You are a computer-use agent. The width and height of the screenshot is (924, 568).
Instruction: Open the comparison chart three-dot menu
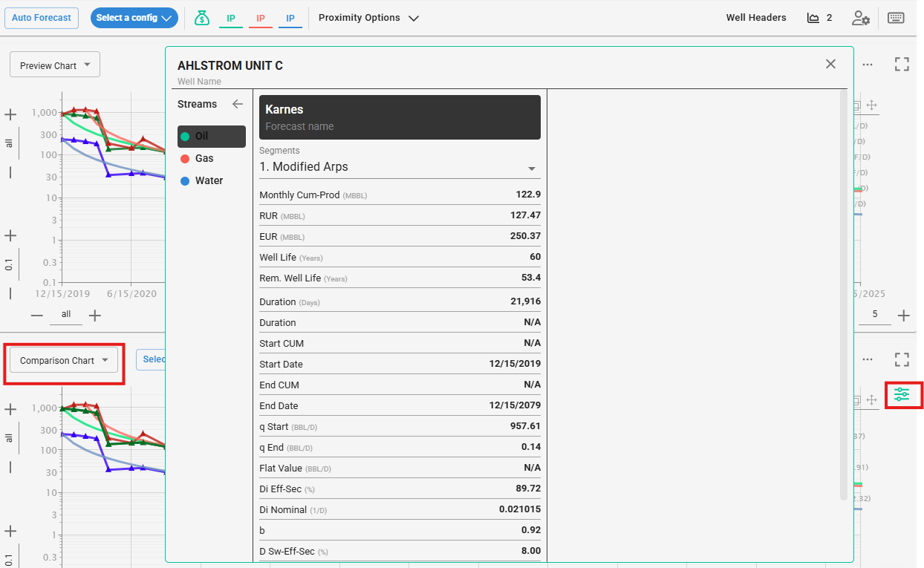coord(868,359)
